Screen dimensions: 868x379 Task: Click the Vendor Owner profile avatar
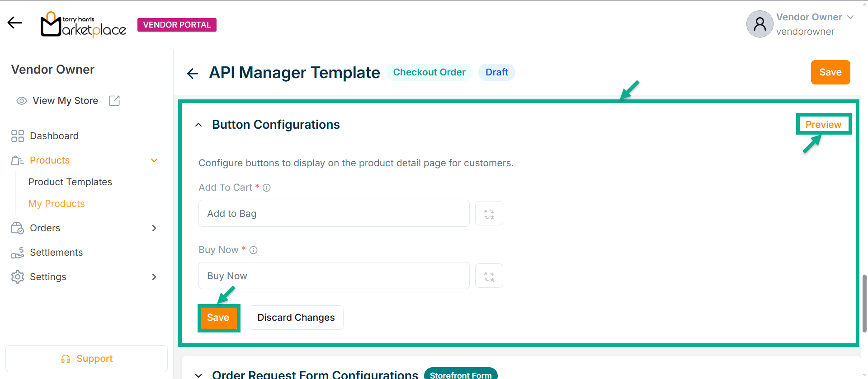[x=759, y=24]
